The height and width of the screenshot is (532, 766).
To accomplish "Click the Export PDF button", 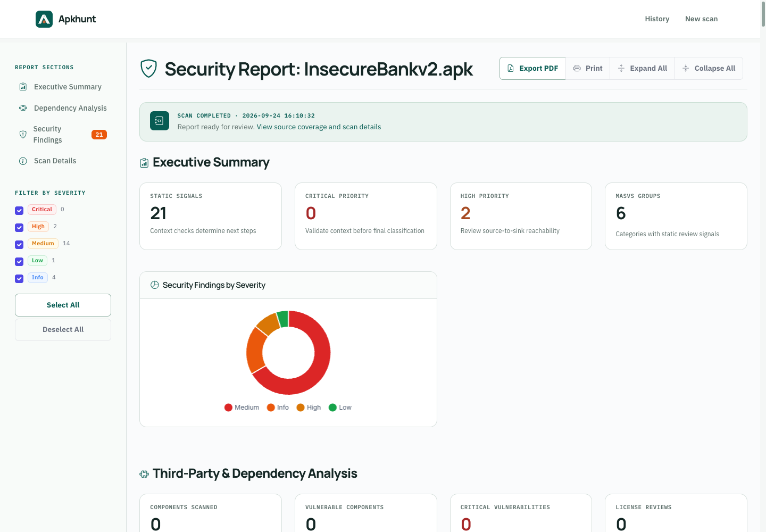I will [532, 68].
